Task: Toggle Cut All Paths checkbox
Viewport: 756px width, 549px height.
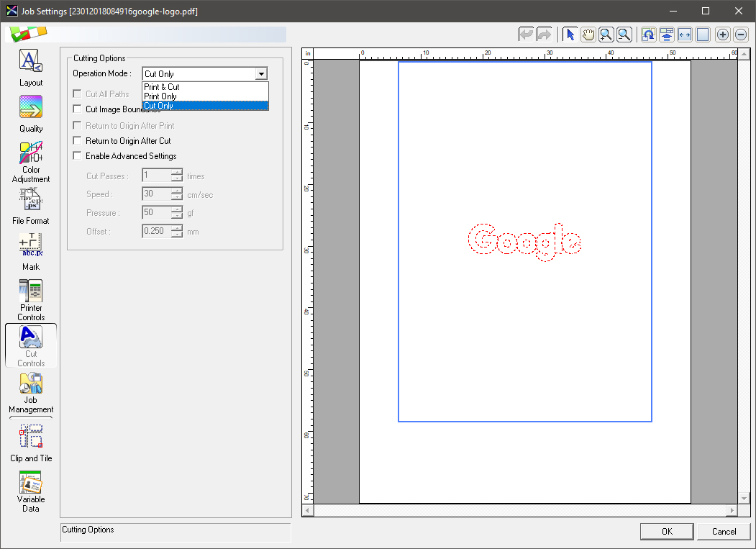Action: pos(77,94)
